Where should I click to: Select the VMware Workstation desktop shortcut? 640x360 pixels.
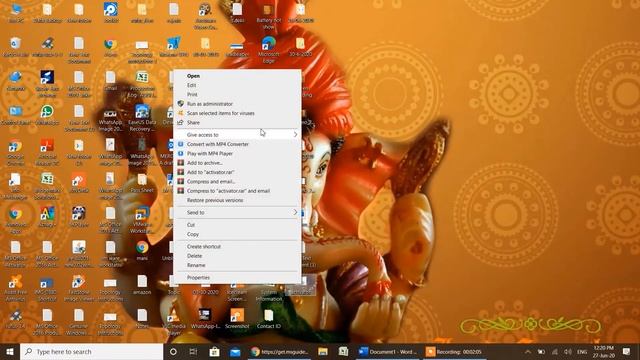click(x=142, y=220)
